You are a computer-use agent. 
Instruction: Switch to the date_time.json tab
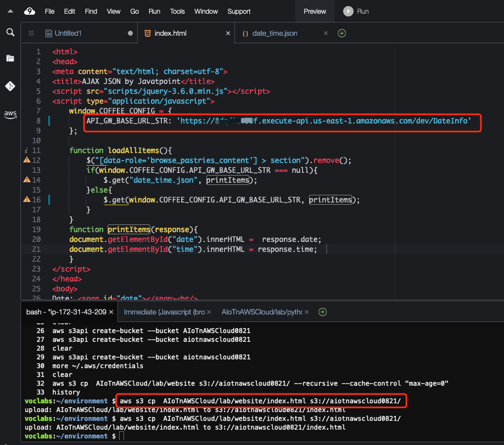pyautogui.click(x=275, y=33)
